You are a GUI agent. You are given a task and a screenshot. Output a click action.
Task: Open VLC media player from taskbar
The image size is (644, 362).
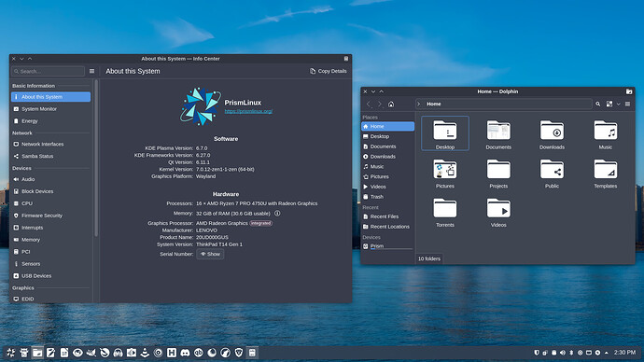tap(145, 352)
